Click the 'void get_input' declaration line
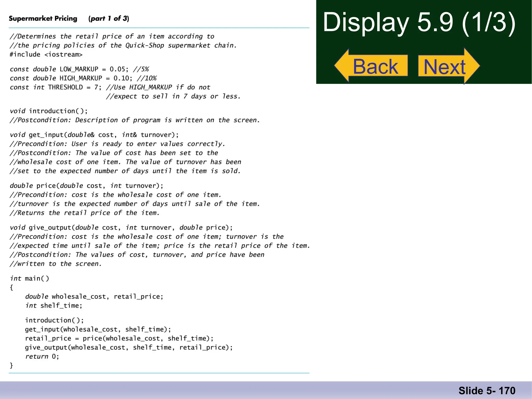The height and width of the screenshot is (399, 532). 94,135
